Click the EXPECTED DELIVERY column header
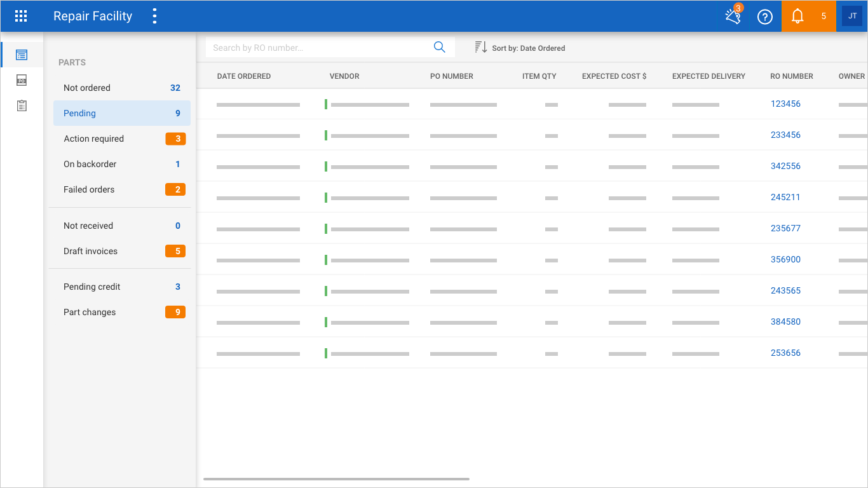This screenshot has width=868, height=488. pyautogui.click(x=709, y=76)
